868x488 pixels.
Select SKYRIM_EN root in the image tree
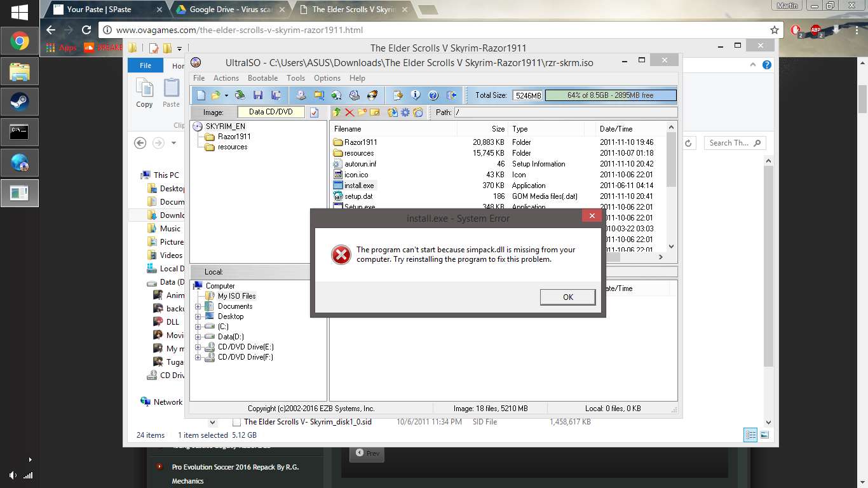coord(225,126)
